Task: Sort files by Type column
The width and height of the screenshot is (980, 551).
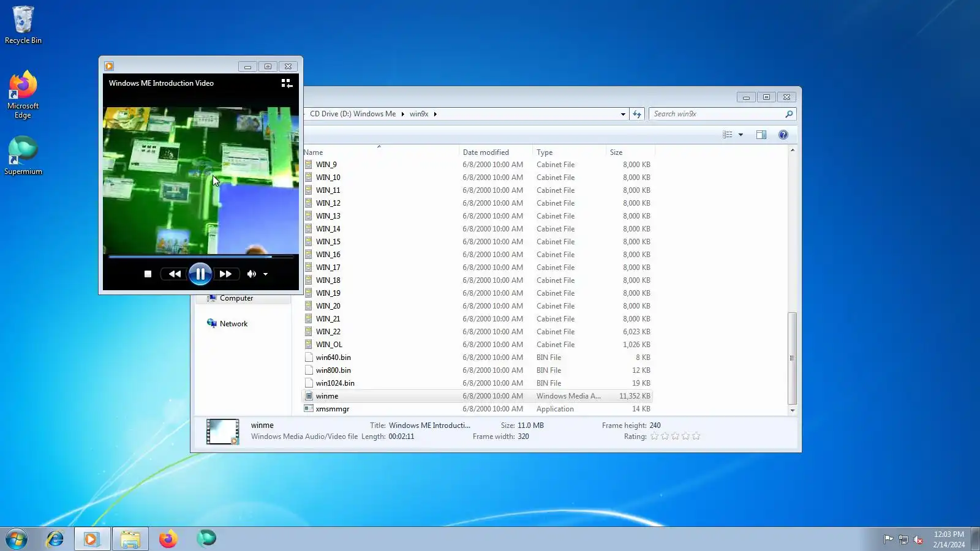Action: [x=569, y=152]
